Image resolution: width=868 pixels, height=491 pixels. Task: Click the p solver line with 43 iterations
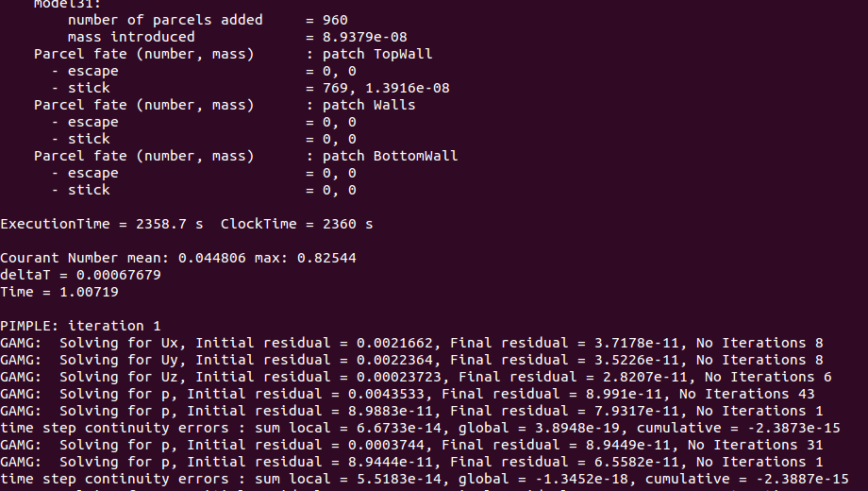(x=408, y=394)
